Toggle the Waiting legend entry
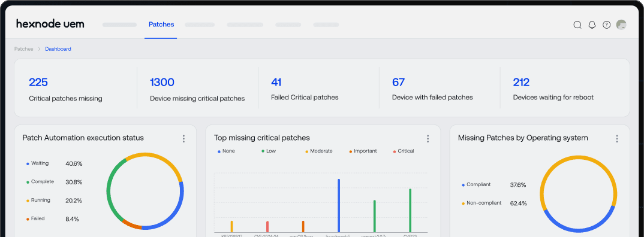Viewport: 644px width, 237px height. pos(37,163)
